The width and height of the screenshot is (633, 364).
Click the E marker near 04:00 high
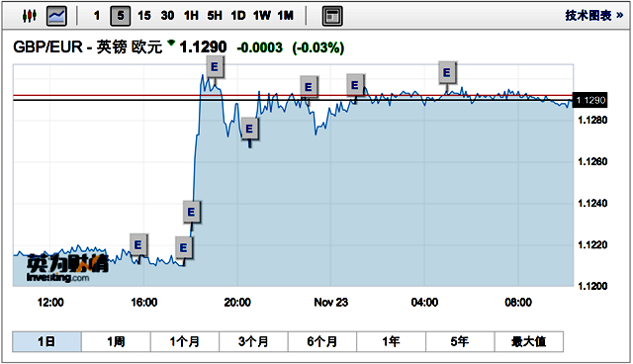click(447, 72)
